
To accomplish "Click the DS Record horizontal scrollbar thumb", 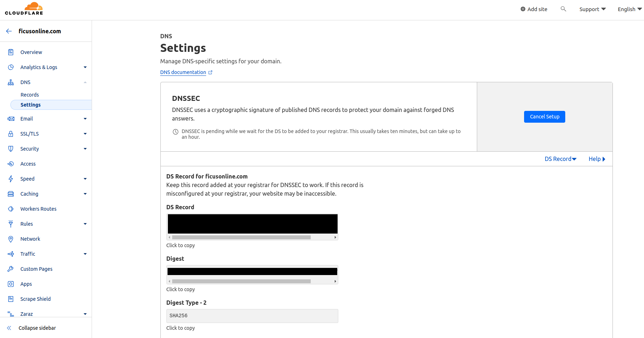I will click(x=241, y=237).
